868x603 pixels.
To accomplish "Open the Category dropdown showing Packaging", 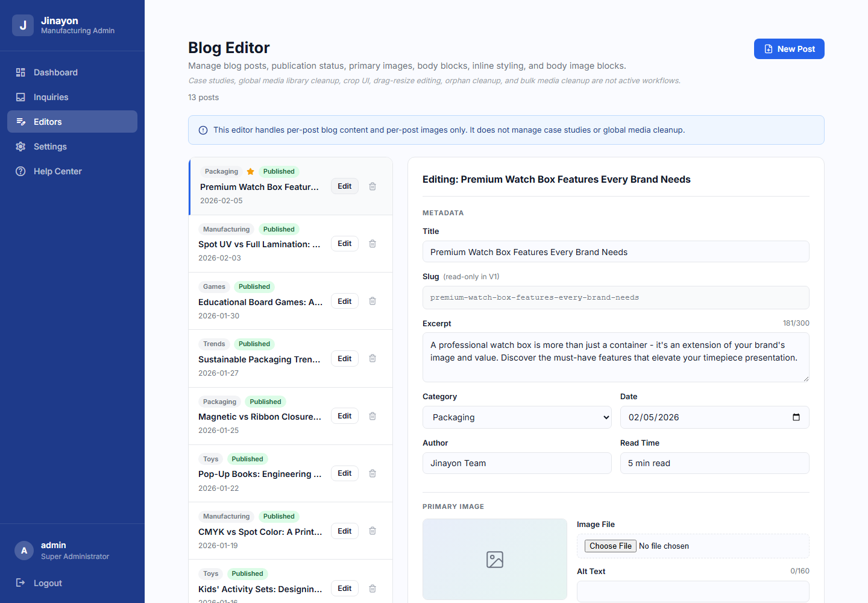I will 517,417.
